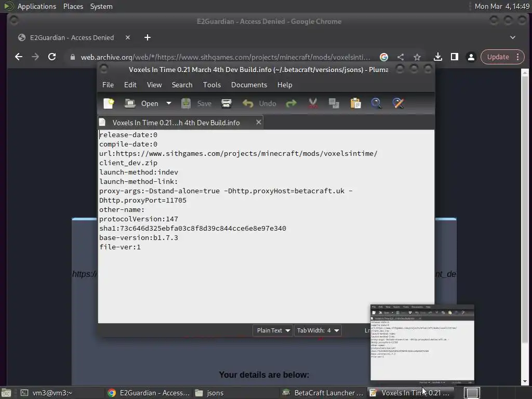532x399 pixels.
Task: Go forward in Chrome
Action: tap(35, 57)
